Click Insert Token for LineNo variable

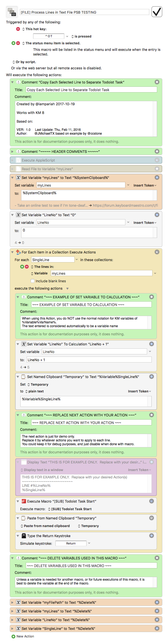click(x=145, y=222)
